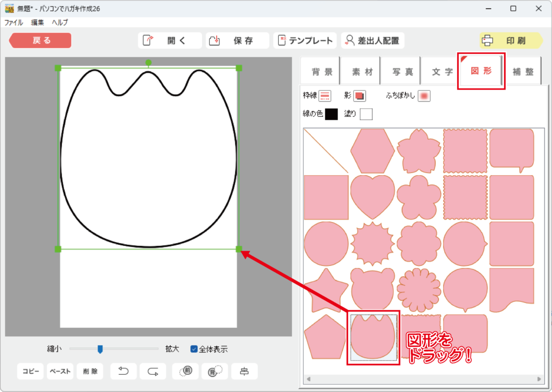Pick the black 線の色 line color swatch
Viewport: 552px width, 392px height.
[x=332, y=114]
